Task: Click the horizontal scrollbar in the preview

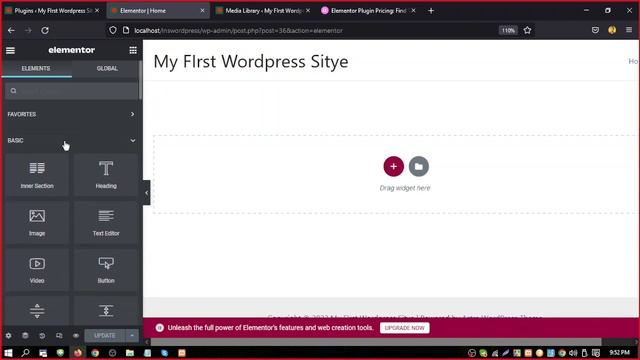Action: pyautogui.click(x=376, y=342)
